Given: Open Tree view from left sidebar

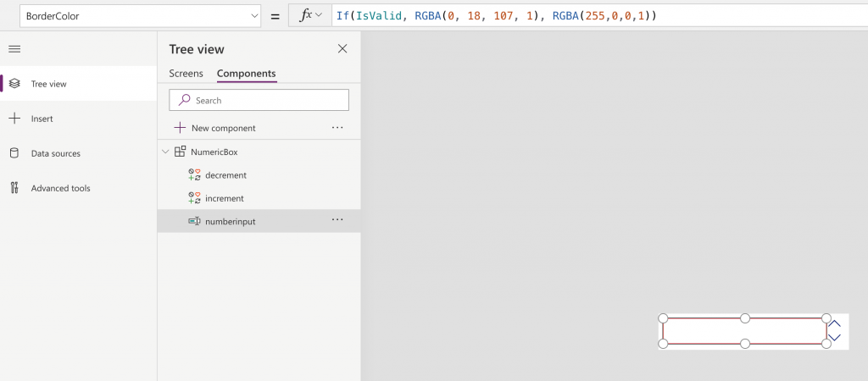Looking at the screenshot, I should pyautogui.click(x=48, y=84).
